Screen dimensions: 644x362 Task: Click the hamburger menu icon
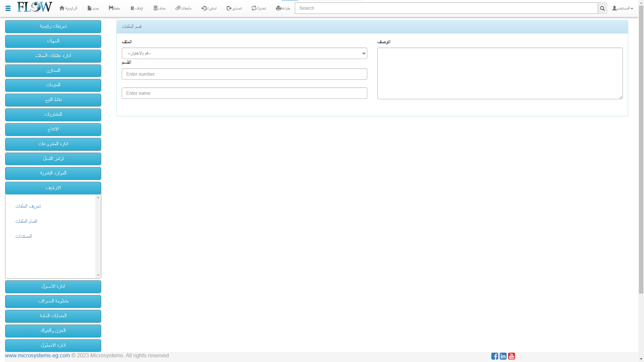coord(8,8)
